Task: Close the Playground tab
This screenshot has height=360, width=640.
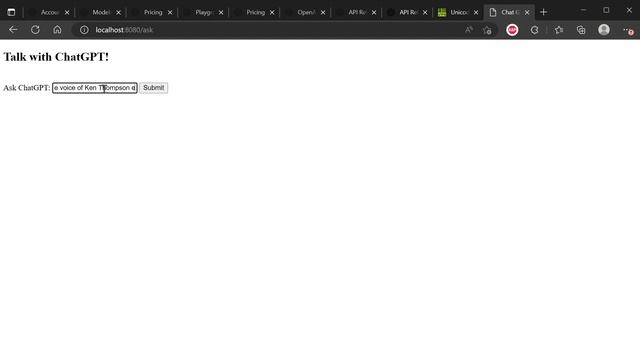Action: click(x=221, y=13)
